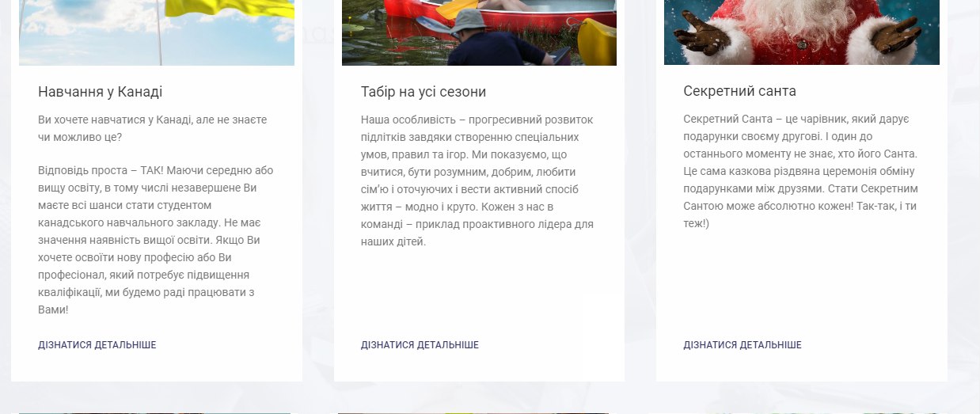Click the heading 'Навчання у Канаді'

(100, 92)
